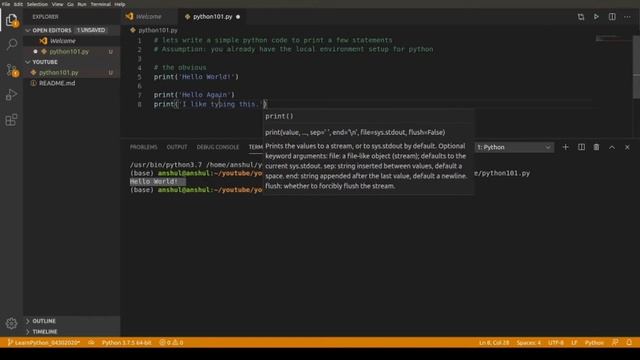The width and height of the screenshot is (640, 360).
Task: Open the View menu
Action: click(x=57, y=4)
